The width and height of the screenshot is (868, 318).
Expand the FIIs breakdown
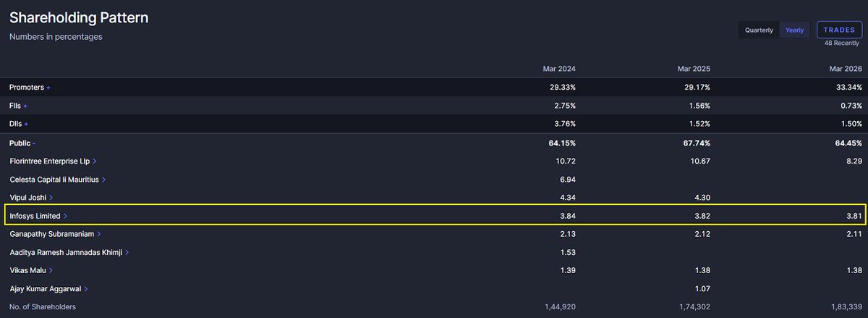coord(18,106)
